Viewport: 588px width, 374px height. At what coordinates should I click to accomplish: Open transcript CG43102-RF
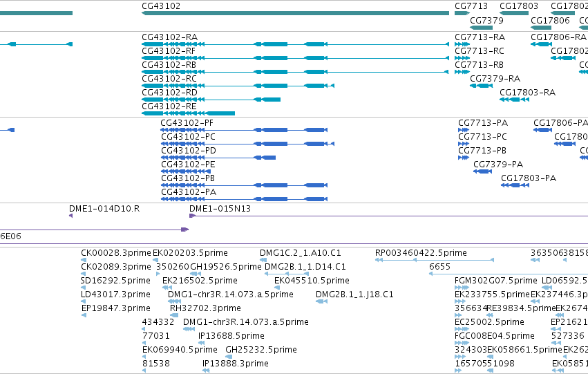(169, 51)
